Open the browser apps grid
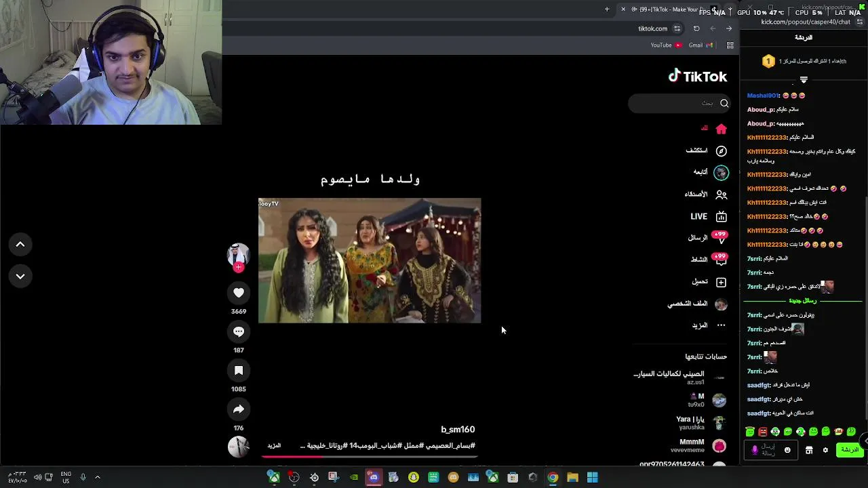The image size is (868, 488). coord(730,45)
